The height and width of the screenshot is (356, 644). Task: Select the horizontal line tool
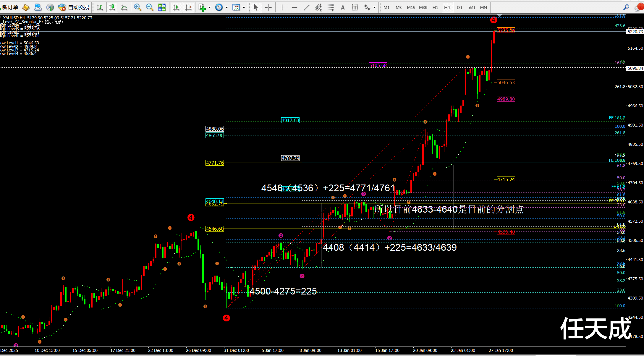(x=294, y=7)
